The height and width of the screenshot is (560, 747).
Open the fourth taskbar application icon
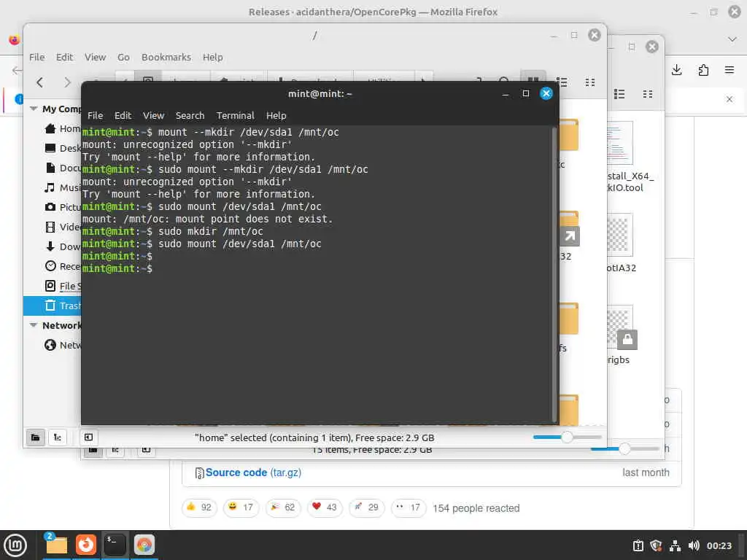click(144, 545)
